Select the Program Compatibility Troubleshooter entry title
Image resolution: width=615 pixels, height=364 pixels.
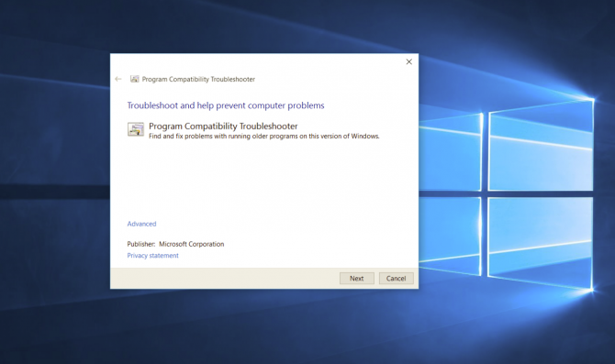point(223,127)
